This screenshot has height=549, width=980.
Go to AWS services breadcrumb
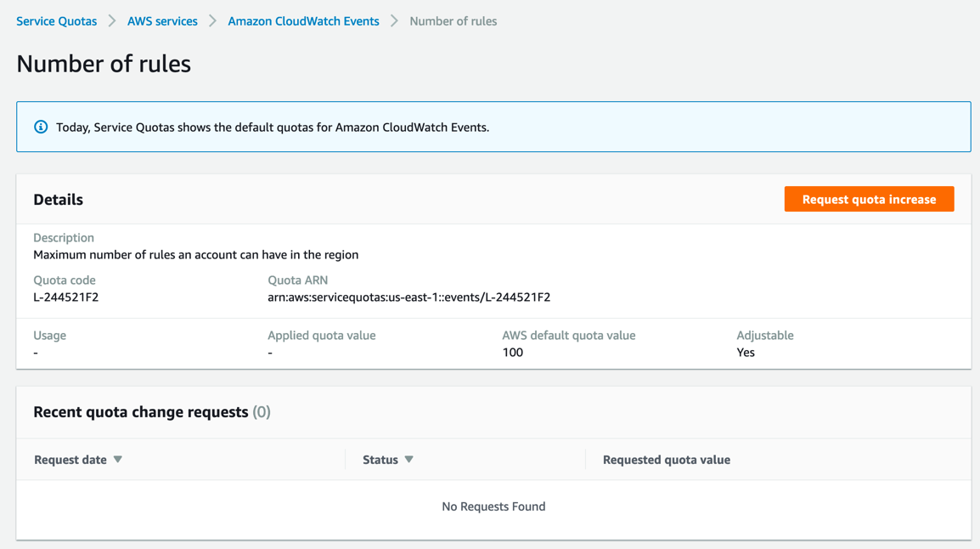(x=162, y=21)
